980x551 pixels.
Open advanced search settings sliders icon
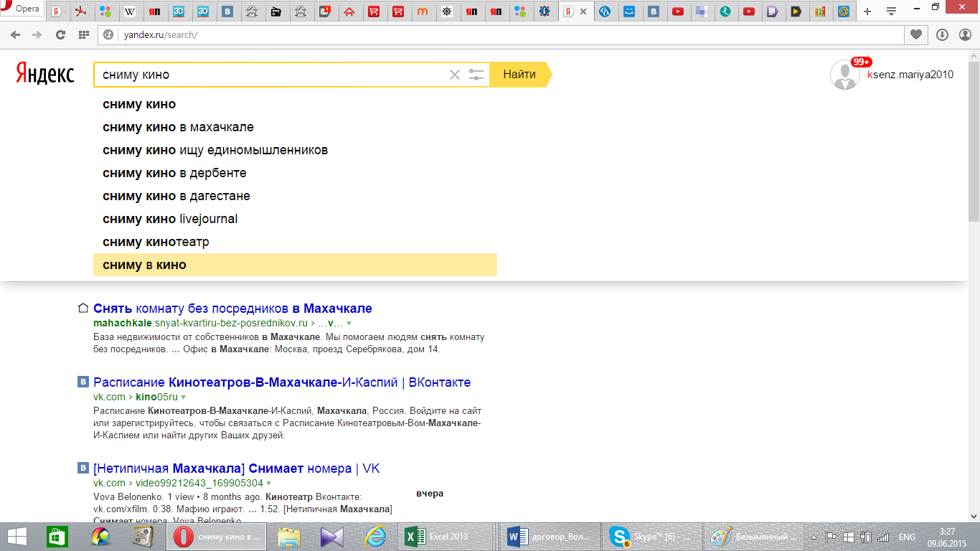[x=476, y=75]
